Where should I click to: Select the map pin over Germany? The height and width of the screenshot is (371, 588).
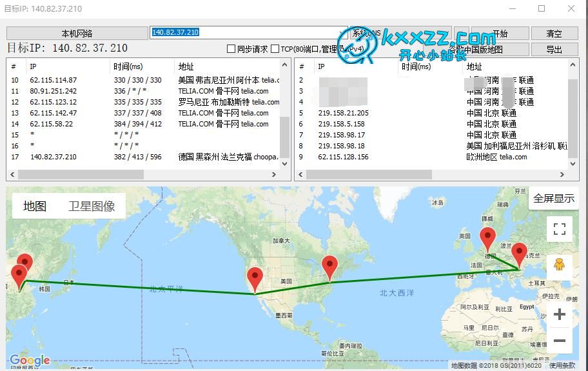pyautogui.click(x=487, y=240)
